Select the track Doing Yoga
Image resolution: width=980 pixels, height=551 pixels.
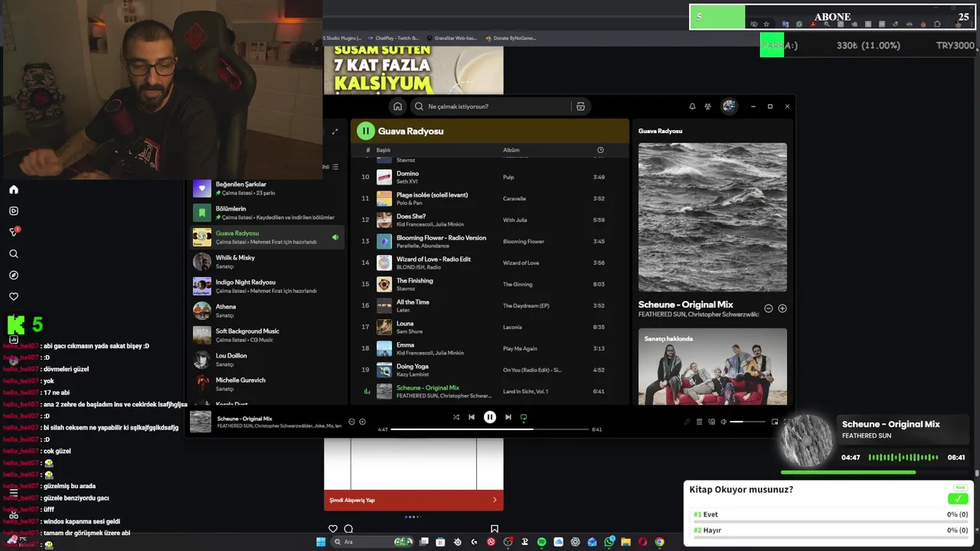click(x=490, y=370)
